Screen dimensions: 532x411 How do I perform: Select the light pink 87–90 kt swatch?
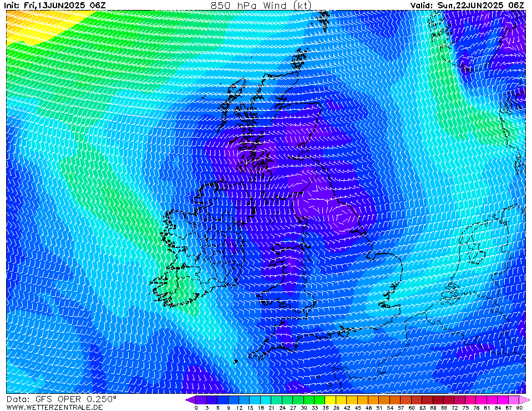click(x=514, y=400)
